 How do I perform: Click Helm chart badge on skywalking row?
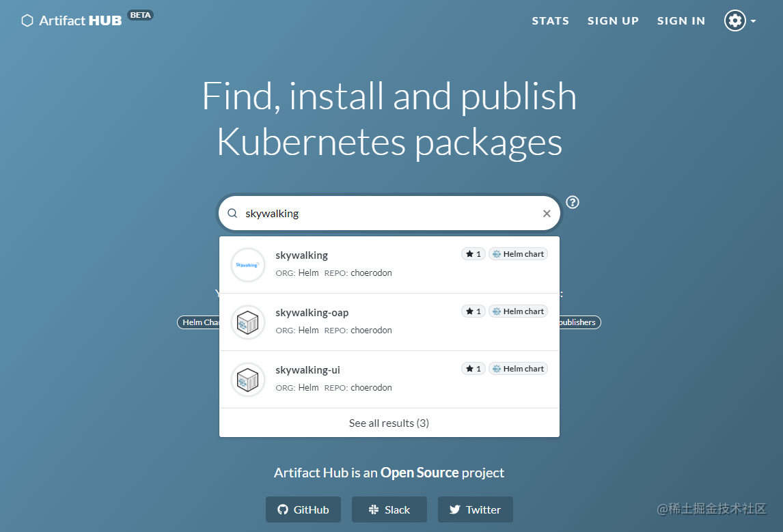point(518,254)
